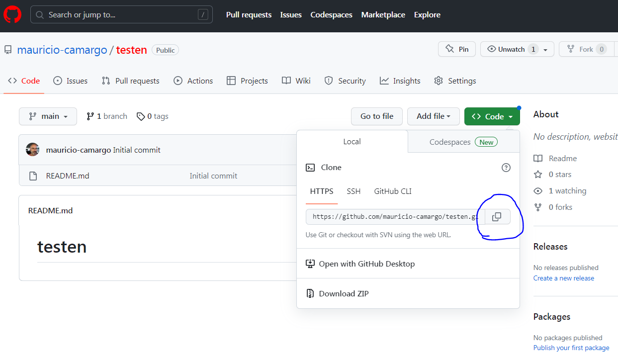Image resolution: width=618 pixels, height=364 pixels.
Task: Focus the Search or jump to field
Action: tap(121, 15)
